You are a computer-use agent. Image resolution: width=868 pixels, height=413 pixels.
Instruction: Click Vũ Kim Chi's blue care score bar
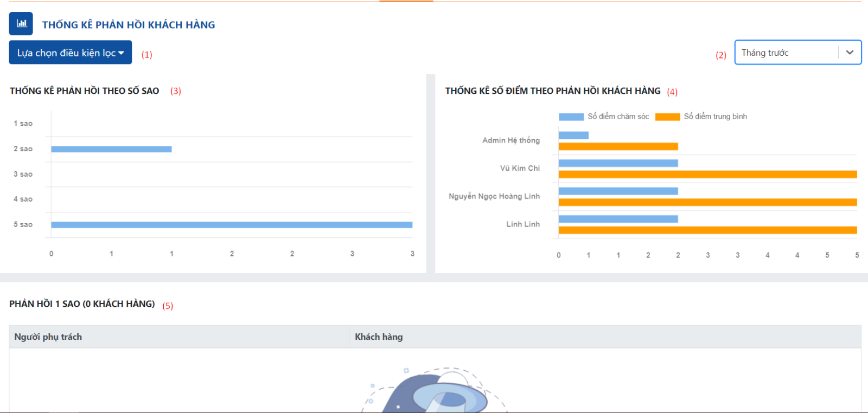click(618, 163)
